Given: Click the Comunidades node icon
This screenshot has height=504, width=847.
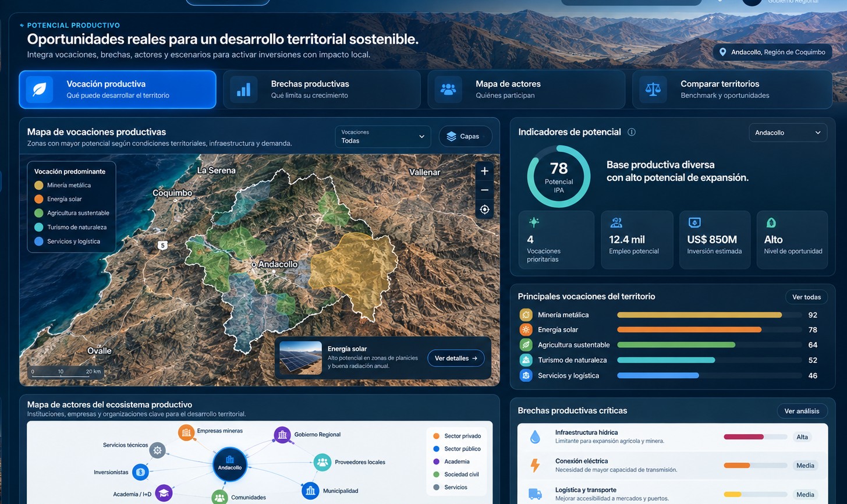Looking at the screenshot, I should [219, 497].
